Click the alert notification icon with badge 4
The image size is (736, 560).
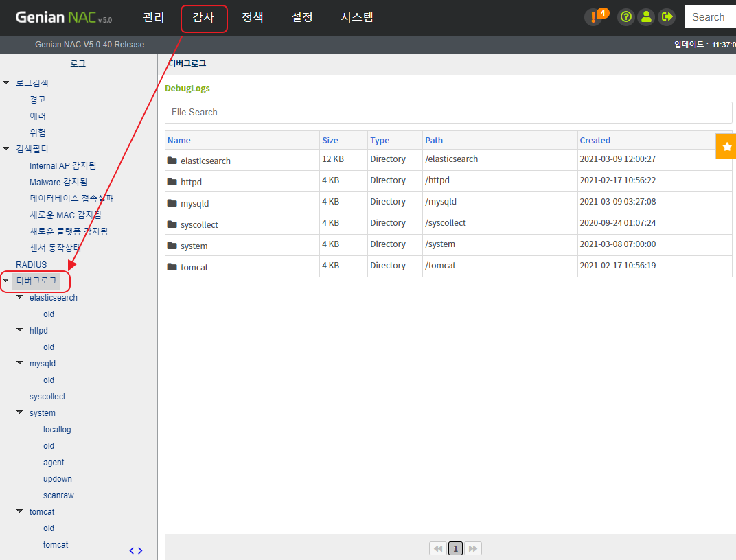[593, 17]
